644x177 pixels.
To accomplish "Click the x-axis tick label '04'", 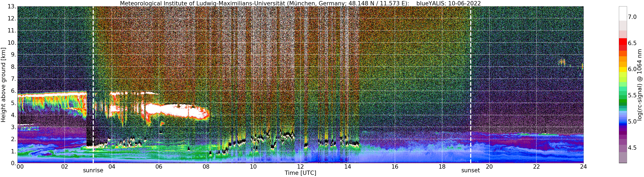I will coord(112,167).
